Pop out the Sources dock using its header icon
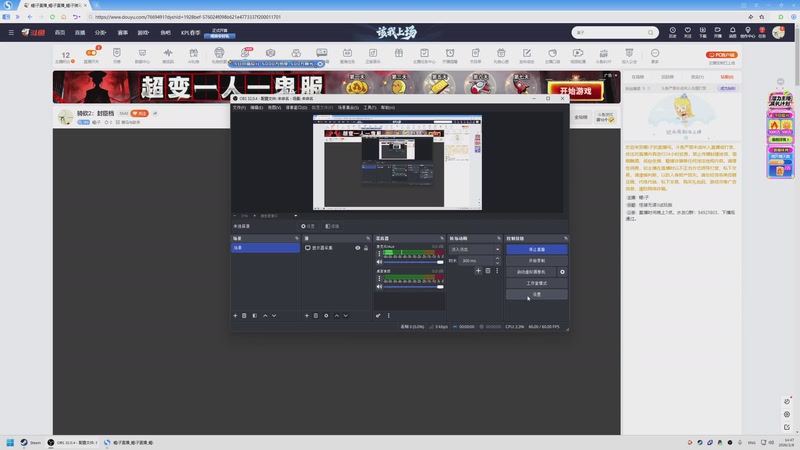 368,238
